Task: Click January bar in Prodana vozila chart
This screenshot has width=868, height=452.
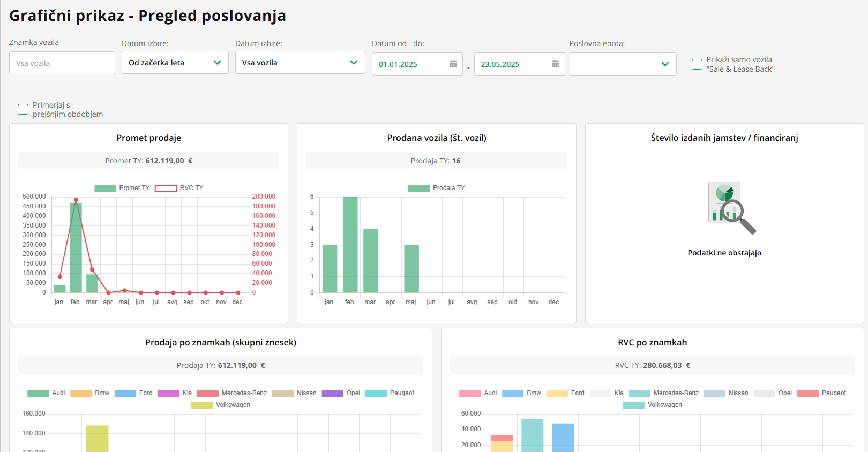Action: [330, 268]
